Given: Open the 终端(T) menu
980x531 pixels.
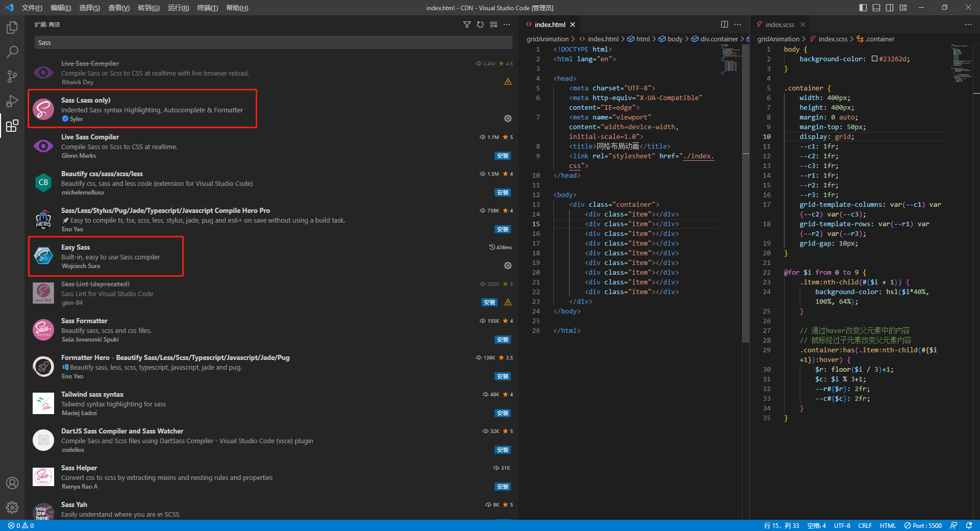Looking at the screenshot, I should coord(207,8).
